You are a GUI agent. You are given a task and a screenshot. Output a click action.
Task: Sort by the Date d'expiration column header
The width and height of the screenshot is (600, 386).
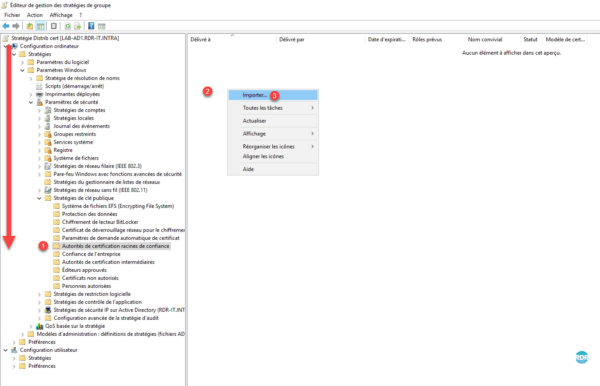point(387,39)
